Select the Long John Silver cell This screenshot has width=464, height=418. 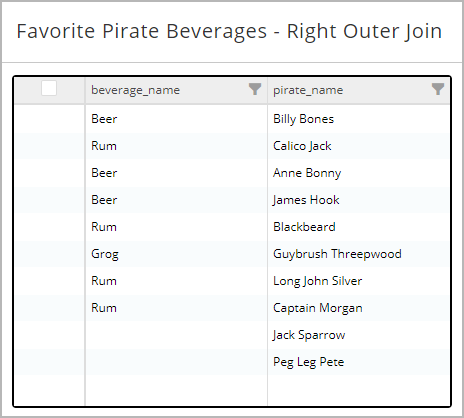[x=359, y=281]
